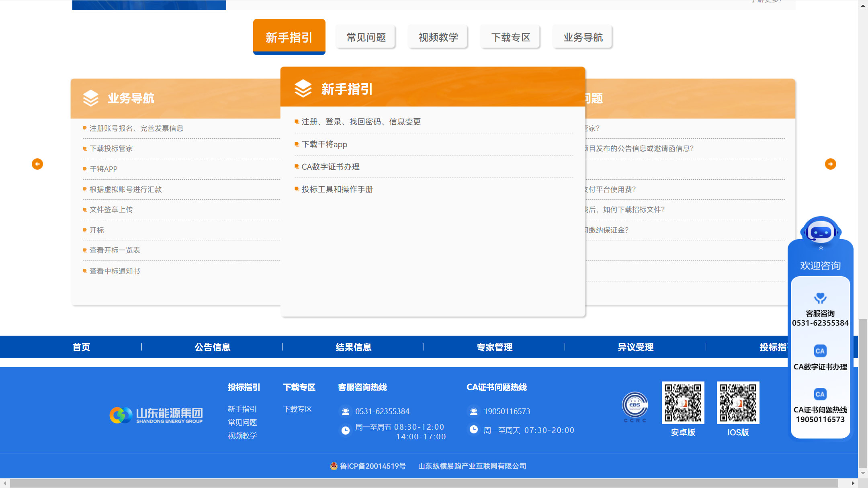Open 公告信息 in blue navigation bar
This screenshot has height=488, width=868.
(212, 347)
